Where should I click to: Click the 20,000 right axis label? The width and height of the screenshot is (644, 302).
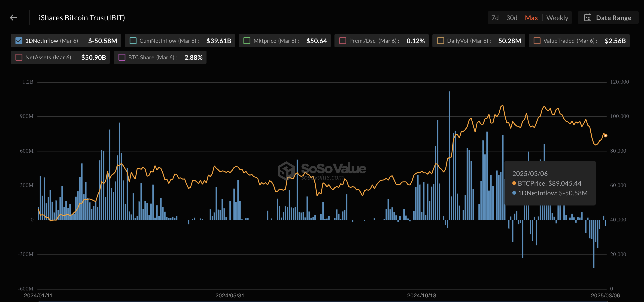point(618,254)
